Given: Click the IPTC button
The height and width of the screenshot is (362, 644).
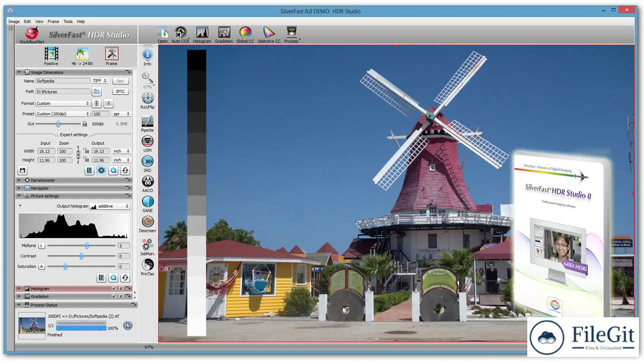Looking at the screenshot, I should click(120, 92).
